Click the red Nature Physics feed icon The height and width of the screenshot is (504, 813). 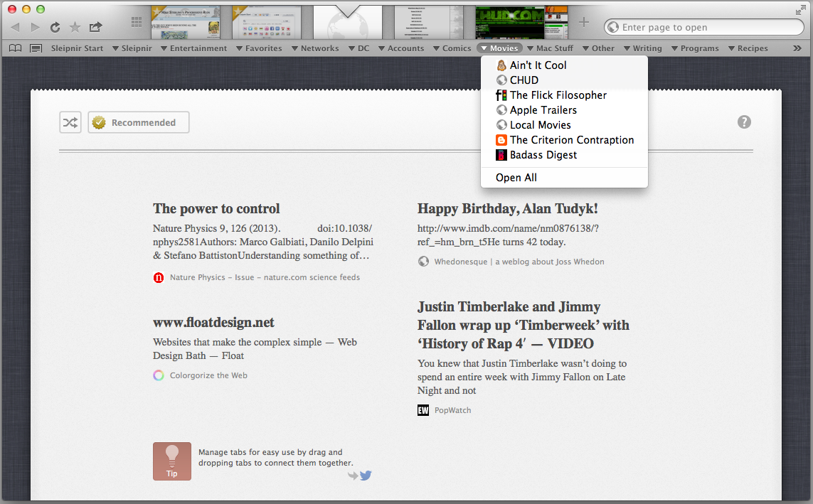pyautogui.click(x=159, y=278)
